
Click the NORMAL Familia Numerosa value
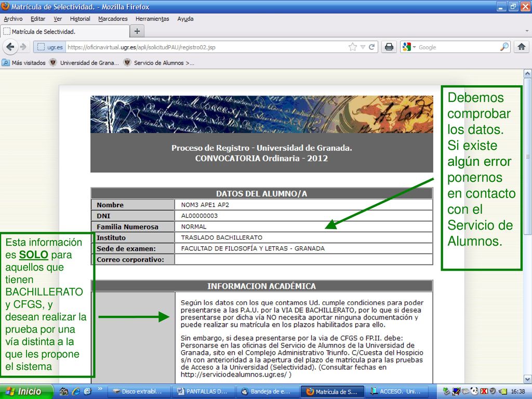click(193, 227)
